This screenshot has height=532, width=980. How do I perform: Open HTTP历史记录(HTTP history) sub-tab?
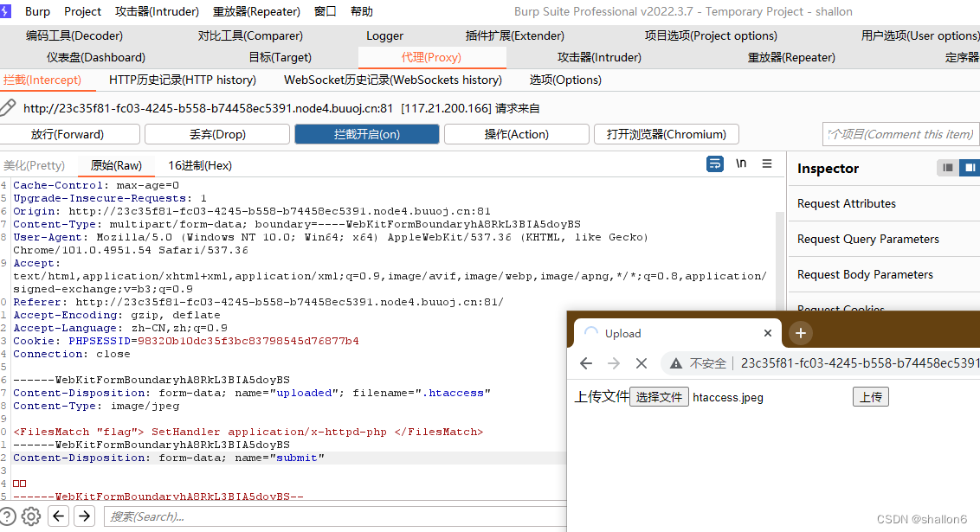coord(183,80)
